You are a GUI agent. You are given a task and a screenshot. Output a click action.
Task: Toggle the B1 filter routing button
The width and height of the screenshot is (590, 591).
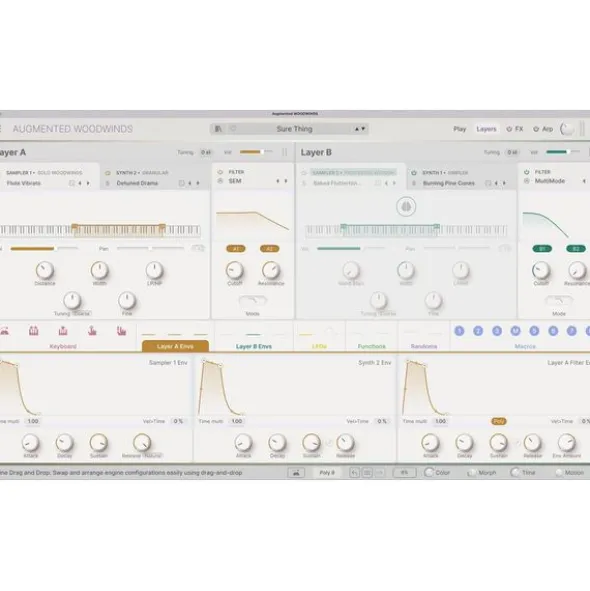tap(542, 249)
